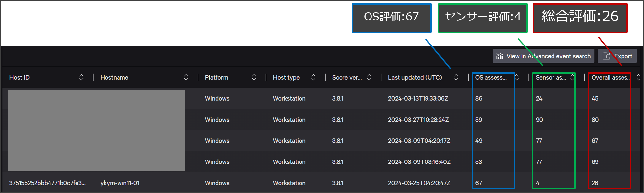The image size is (644, 193).
Task: Click Workstation in ykym-win11-01 row
Action: [289, 183]
